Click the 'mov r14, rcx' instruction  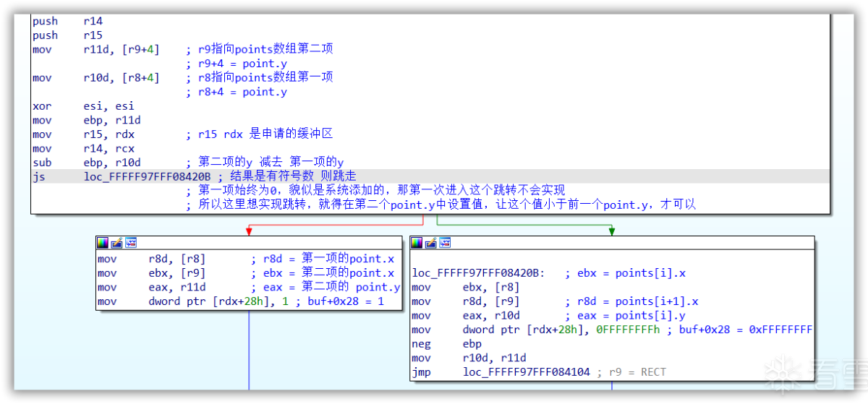83,148
